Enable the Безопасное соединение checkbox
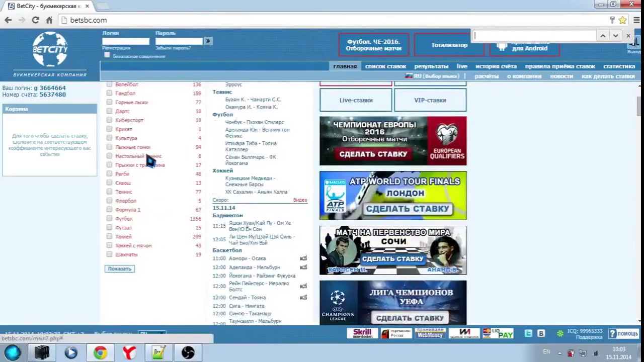 pos(107,55)
